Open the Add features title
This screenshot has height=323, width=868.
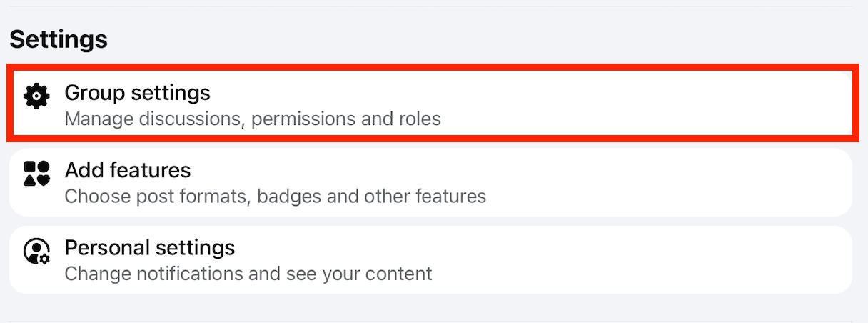[x=128, y=170]
